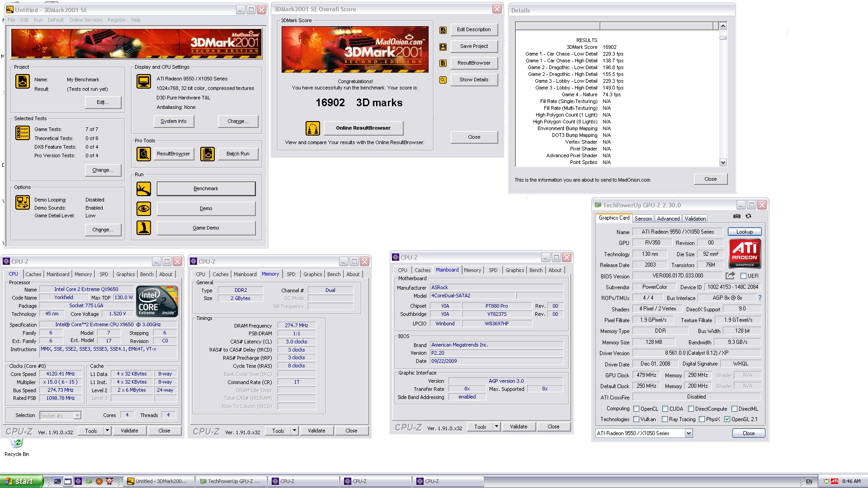The image size is (868, 488).
Task: Click the floppy icon beside Save Project
Action: 443,47
